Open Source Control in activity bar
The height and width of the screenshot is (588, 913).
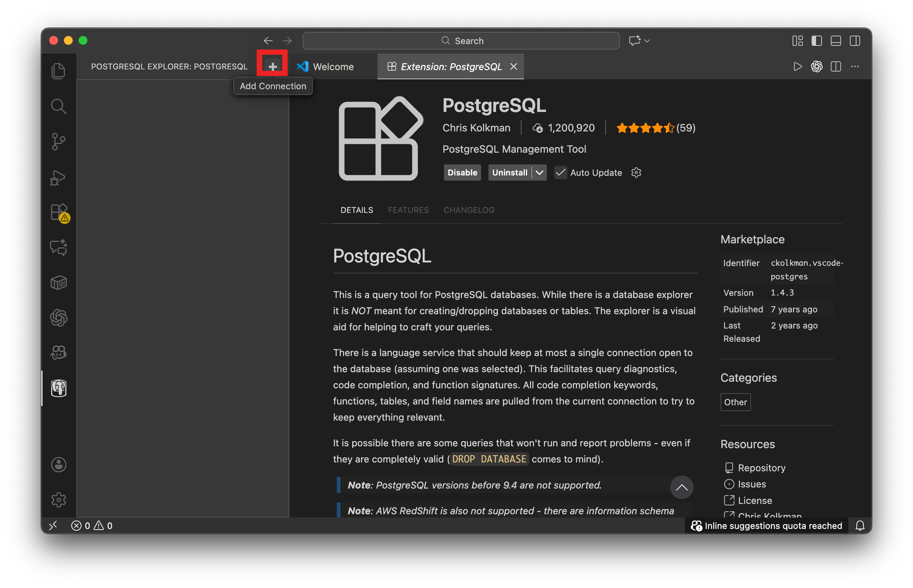pos(58,142)
